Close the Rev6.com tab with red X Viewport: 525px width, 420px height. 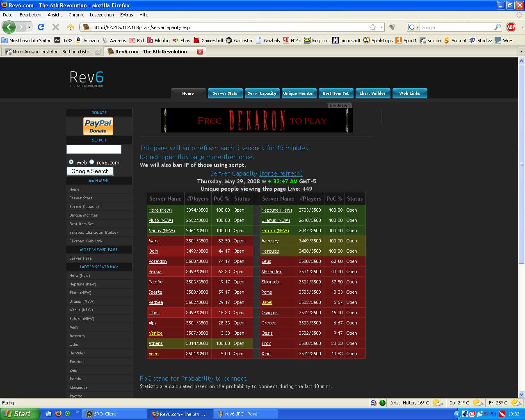point(200,52)
